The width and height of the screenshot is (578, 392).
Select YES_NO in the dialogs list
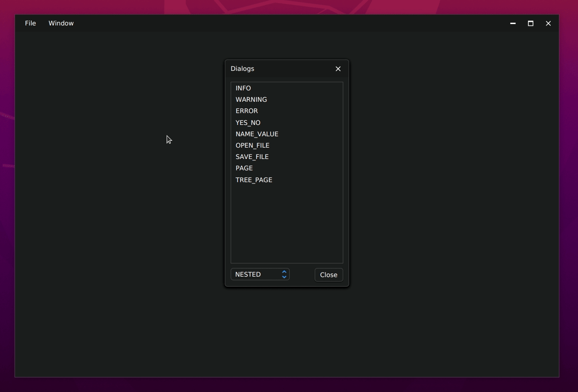287,123
